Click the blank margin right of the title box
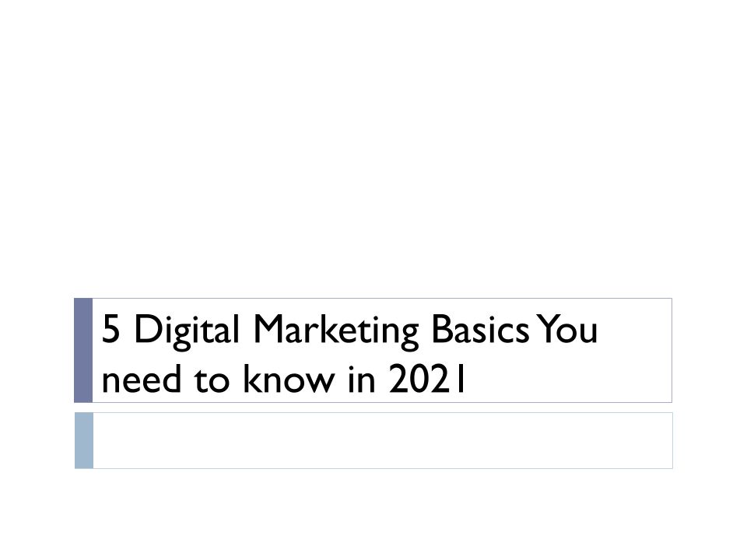 pos(710,350)
